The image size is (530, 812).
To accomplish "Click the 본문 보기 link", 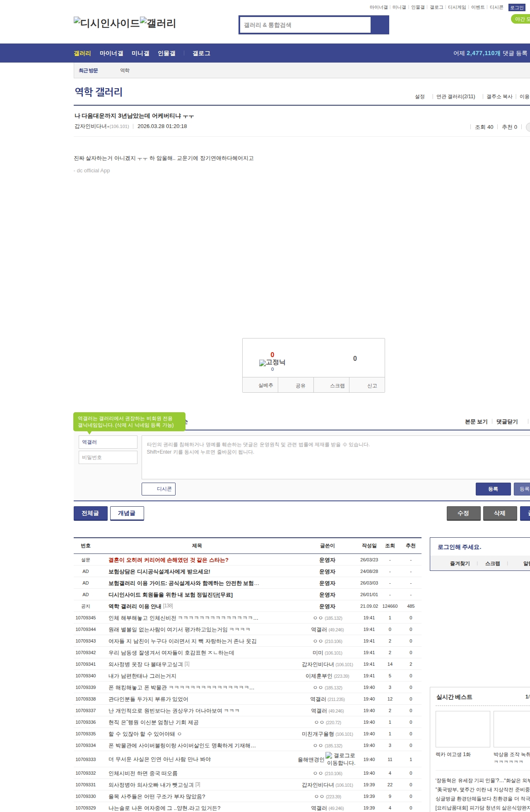I will (476, 422).
